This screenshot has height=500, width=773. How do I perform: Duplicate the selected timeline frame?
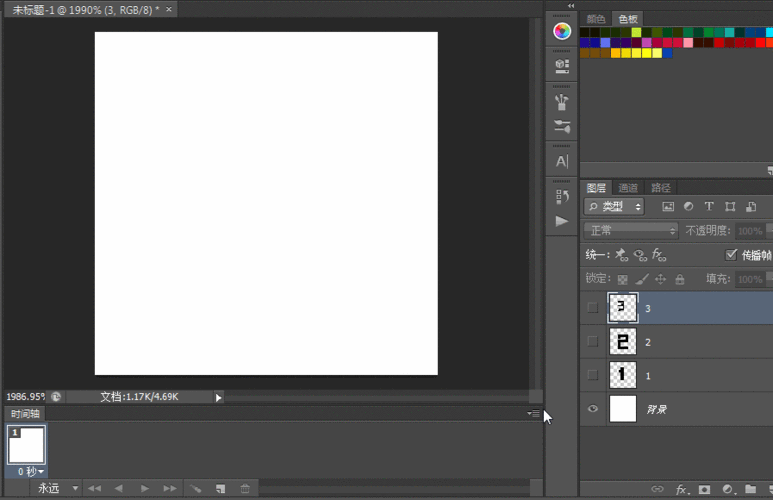coord(220,489)
